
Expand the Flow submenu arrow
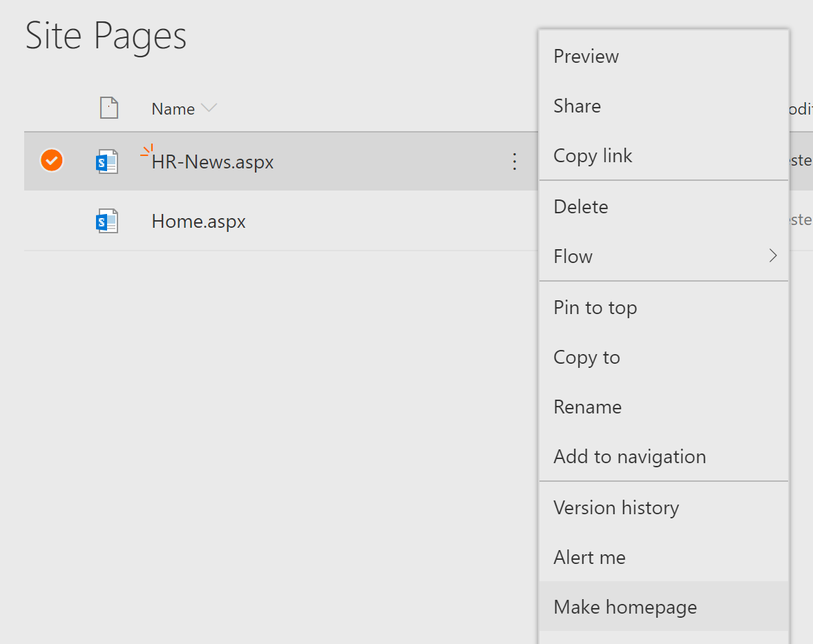(773, 256)
